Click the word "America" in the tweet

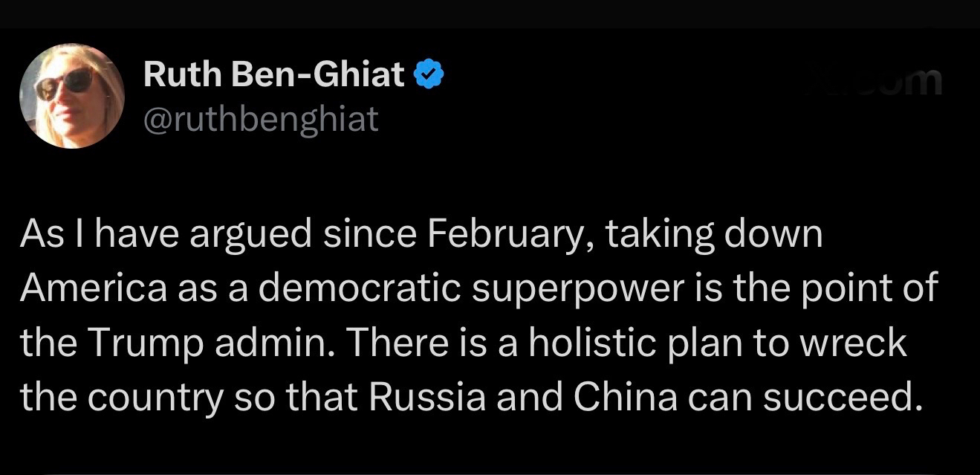pyautogui.click(x=93, y=289)
